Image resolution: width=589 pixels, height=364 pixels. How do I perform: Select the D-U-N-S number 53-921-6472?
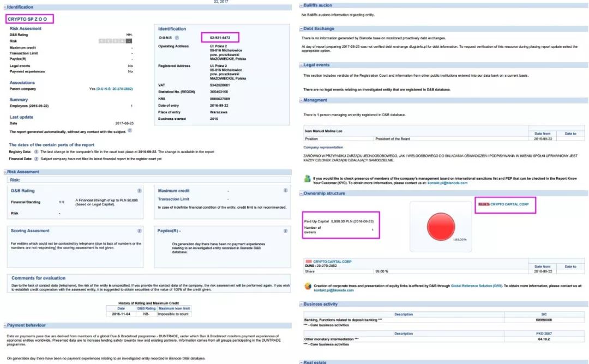click(220, 38)
